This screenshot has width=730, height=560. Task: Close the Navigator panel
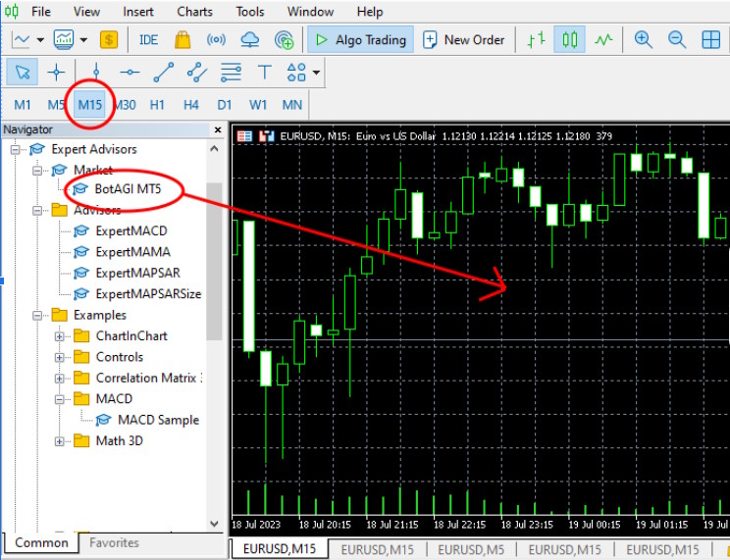(x=218, y=129)
